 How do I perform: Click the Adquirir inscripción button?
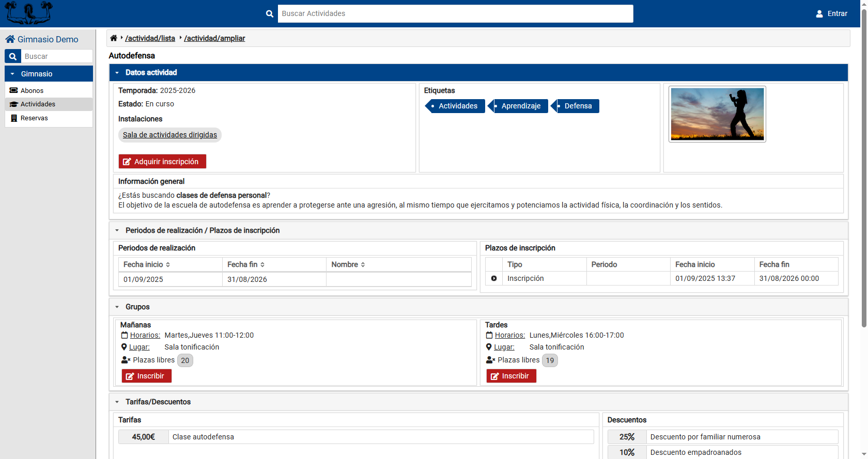click(162, 162)
